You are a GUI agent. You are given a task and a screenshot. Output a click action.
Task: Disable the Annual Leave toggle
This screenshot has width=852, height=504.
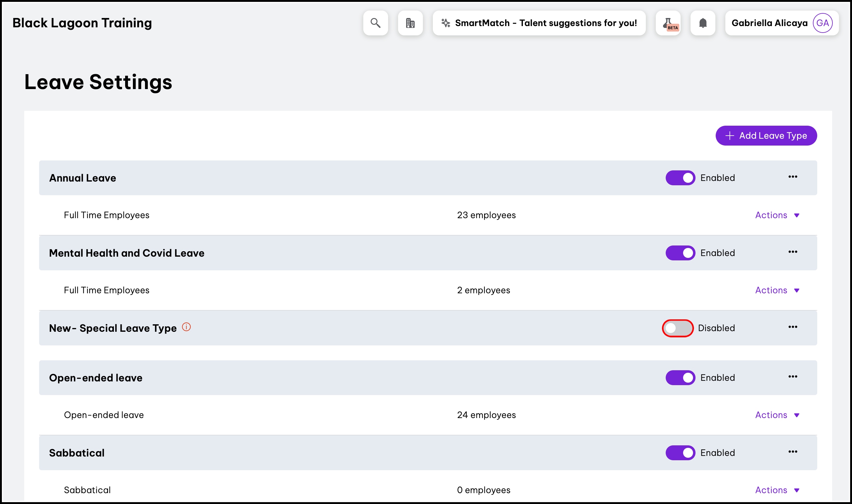(x=680, y=178)
